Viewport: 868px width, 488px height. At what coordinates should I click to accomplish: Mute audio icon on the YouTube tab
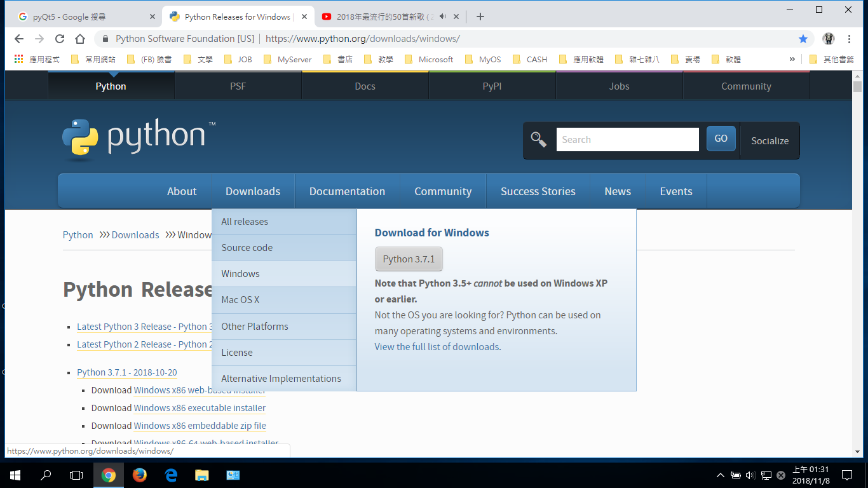[x=442, y=17]
